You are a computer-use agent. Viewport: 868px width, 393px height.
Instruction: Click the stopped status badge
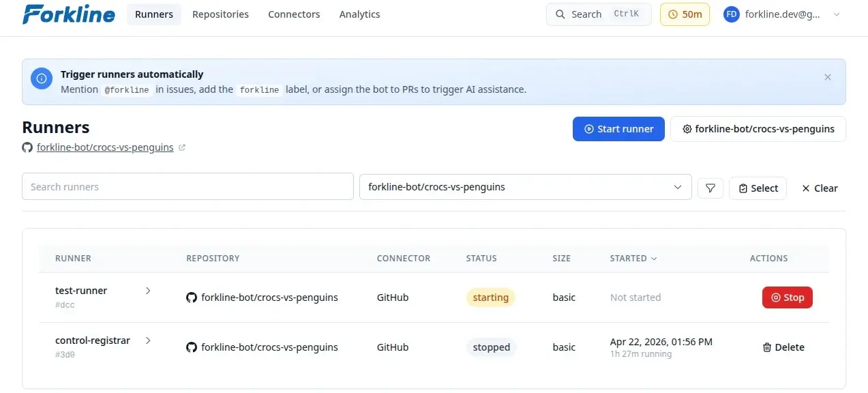click(x=492, y=347)
